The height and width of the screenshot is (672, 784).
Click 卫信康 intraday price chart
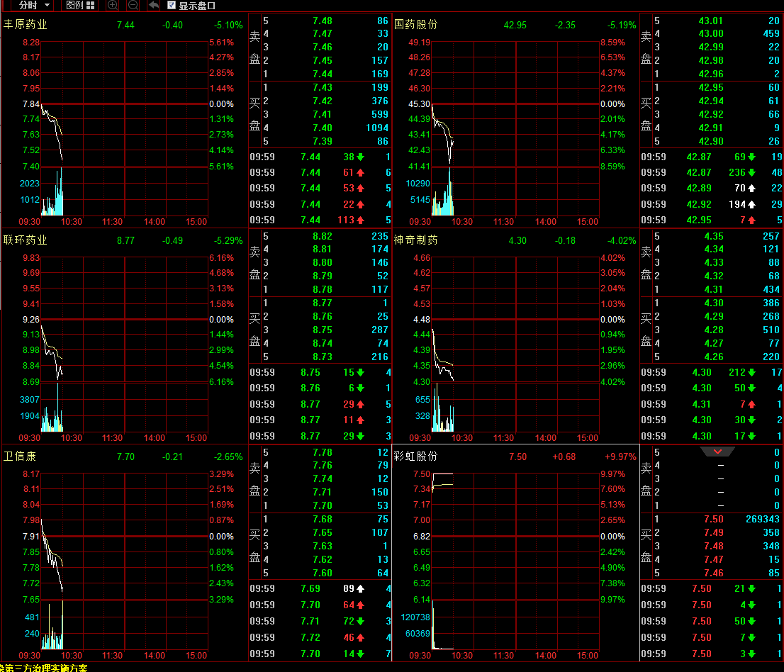click(x=124, y=536)
